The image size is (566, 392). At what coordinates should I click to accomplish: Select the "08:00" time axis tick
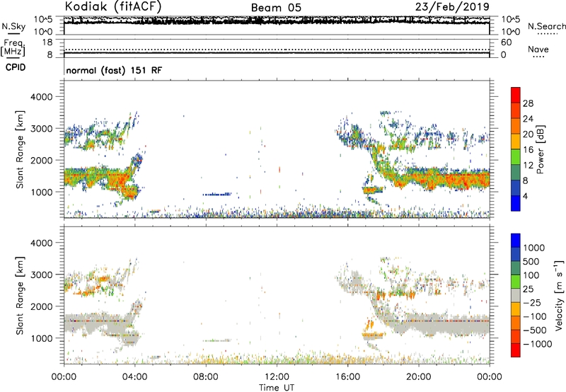[206, 377]
